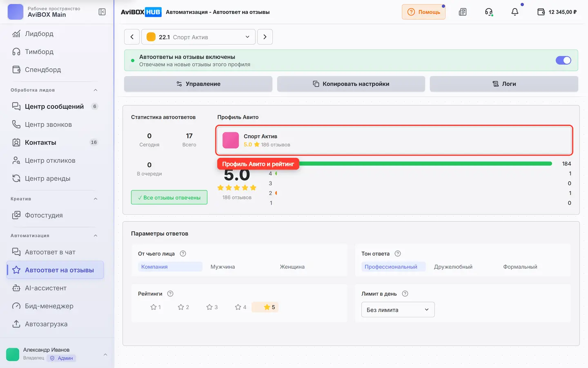Click help icon next to Лимит в день

point(405,294)
